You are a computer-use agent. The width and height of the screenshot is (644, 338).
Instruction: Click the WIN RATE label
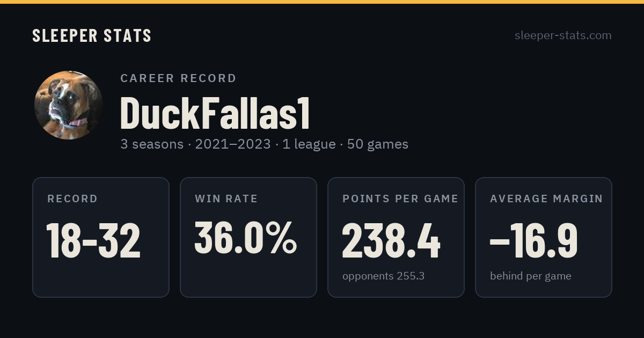[x=226, y=199]
